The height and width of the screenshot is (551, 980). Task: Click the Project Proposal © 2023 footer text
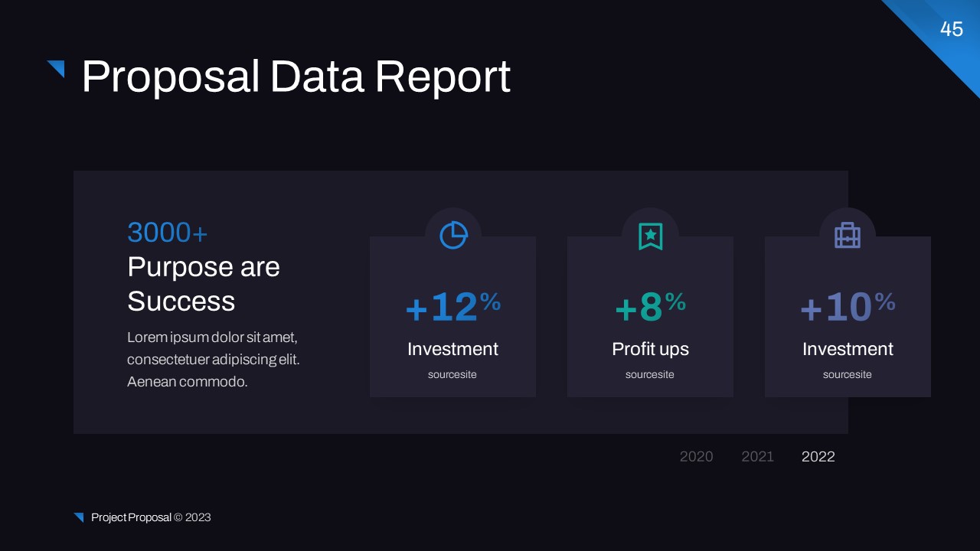coord(151,517)
